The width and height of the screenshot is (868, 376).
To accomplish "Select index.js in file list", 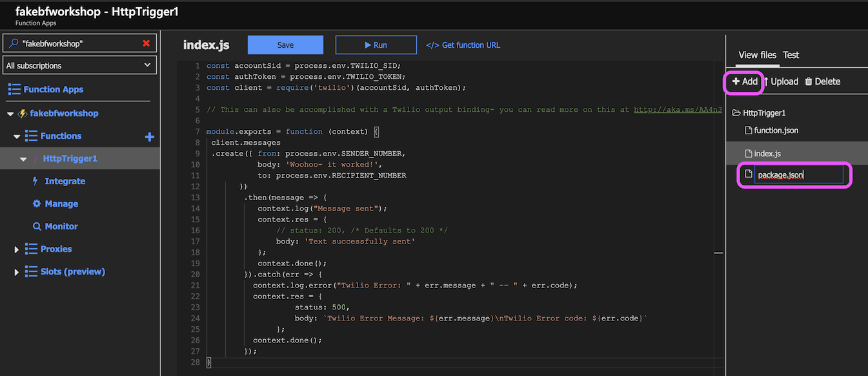I will (767, 154).
